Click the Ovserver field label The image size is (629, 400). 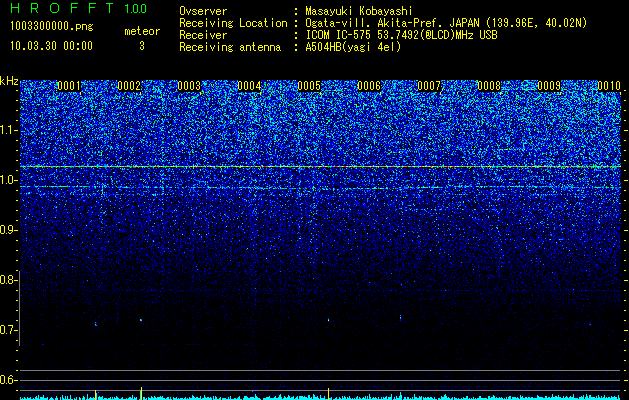click(x=203, y=11)
